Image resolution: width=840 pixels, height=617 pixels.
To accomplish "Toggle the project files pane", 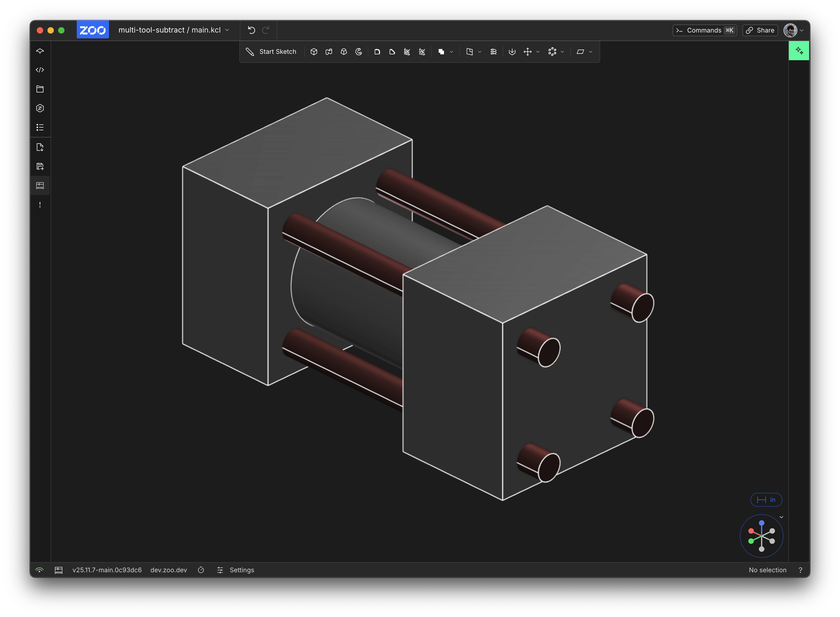I will click(x=40, y=89).
